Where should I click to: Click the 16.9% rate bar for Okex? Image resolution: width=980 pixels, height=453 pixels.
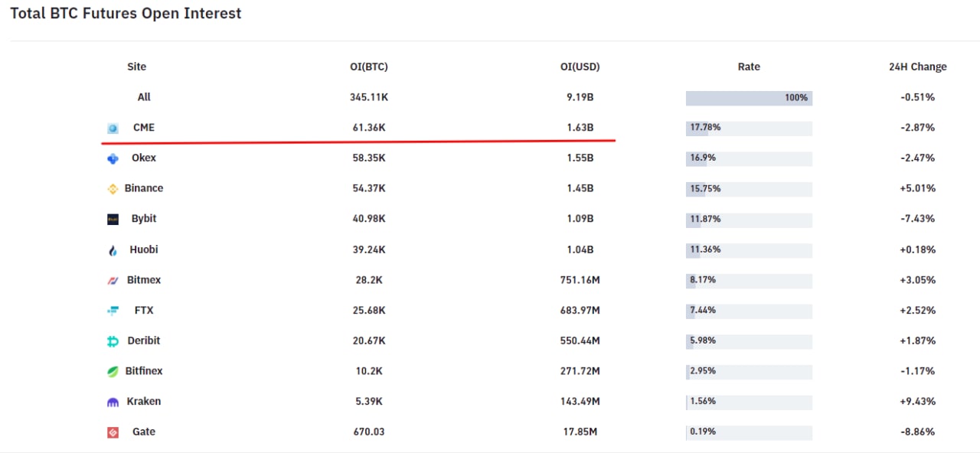tap(749, 159)
